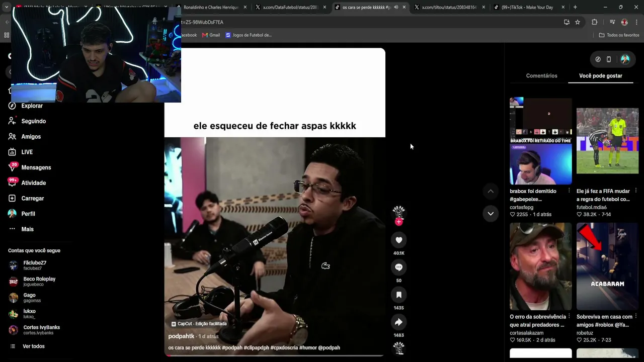Bookmark the video to favorites
Screen dimensions: 644x362
click(x=398, y=295)
